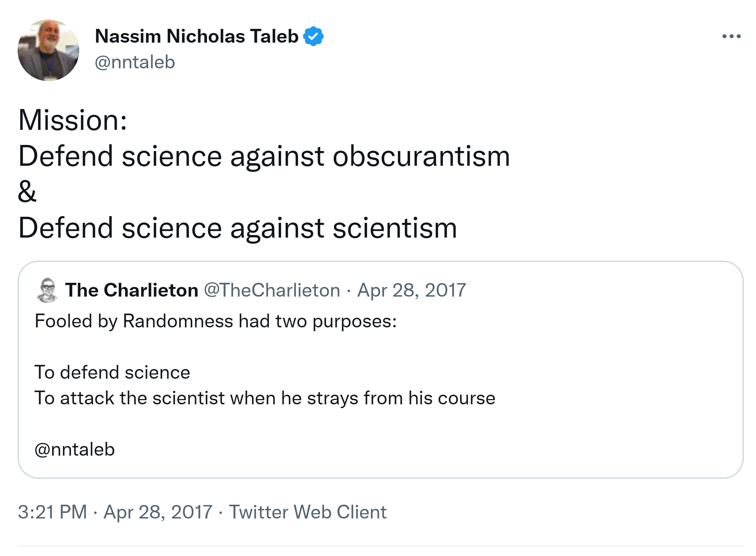This screenshot has height=556, width=756.
Task: Click "To attack the scientist" quoted line
Action: coord(265,398)
